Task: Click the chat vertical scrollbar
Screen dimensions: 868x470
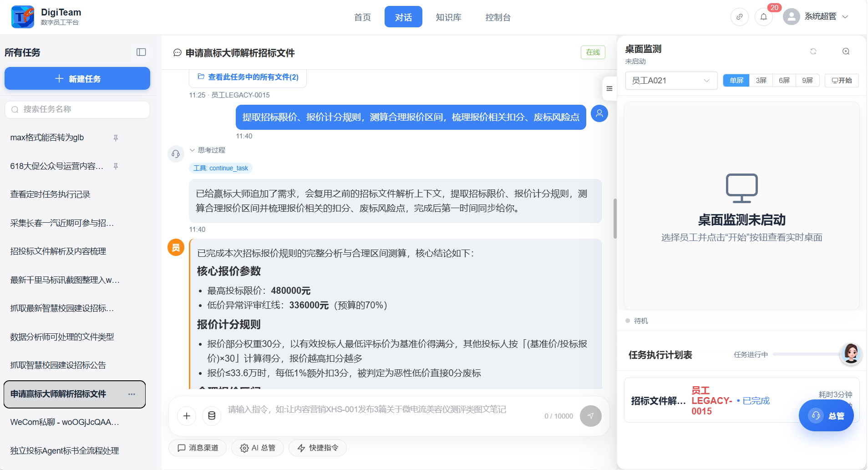Action: pos(615,219)
